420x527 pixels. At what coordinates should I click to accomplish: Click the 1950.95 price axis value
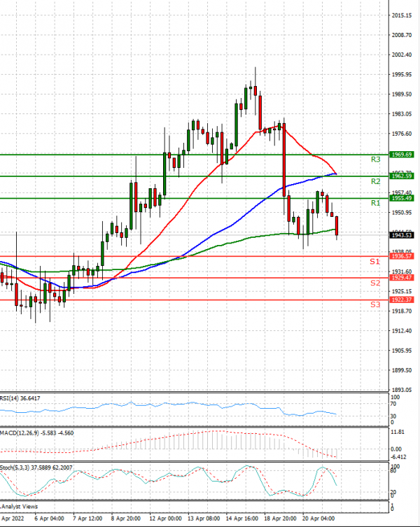click(x=402, y=213)
